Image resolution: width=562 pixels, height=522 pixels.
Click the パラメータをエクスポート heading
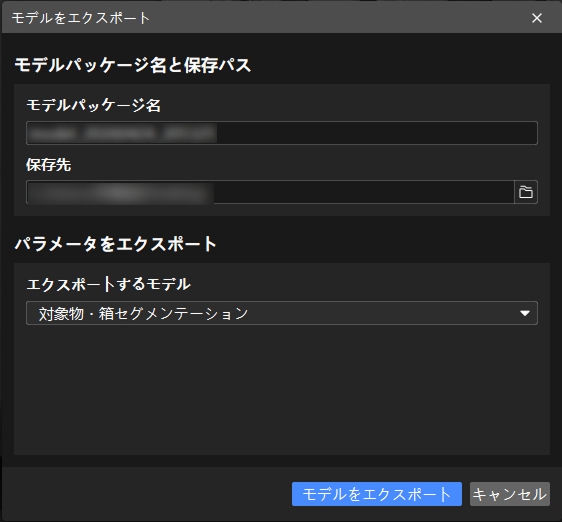(x=115, y=244)
